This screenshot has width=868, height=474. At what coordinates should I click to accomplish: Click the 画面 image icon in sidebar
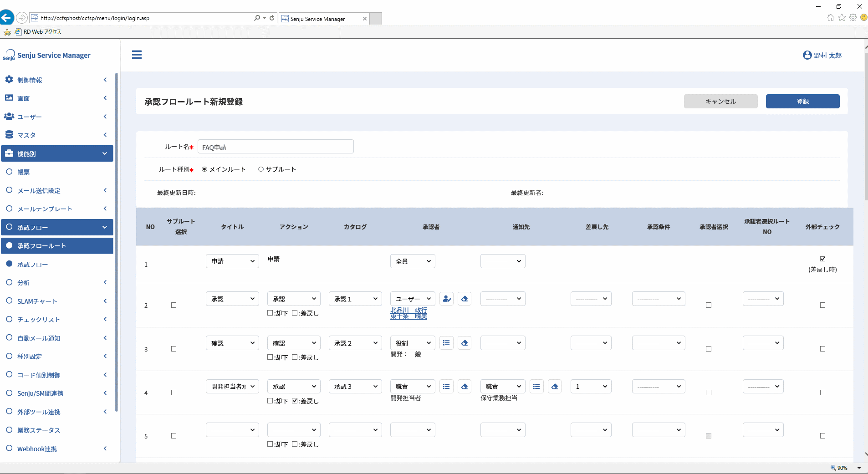tap(9, 98)
